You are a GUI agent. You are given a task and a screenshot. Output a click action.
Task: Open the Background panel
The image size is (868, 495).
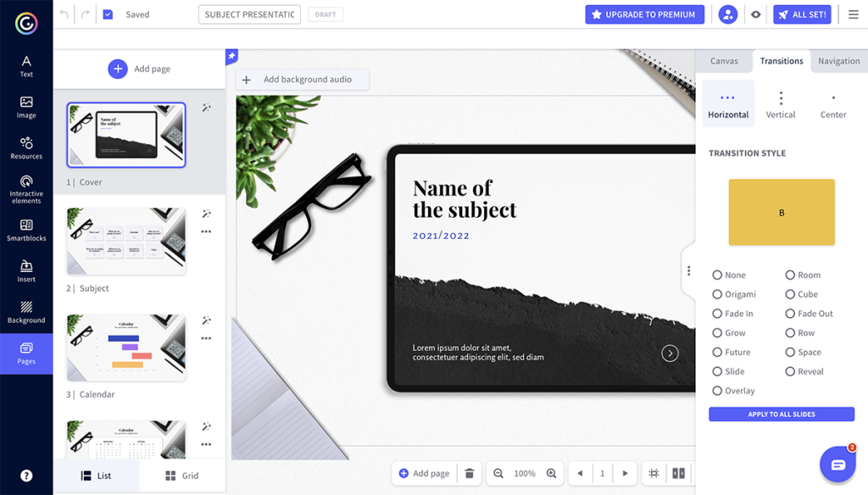[26, 312]
